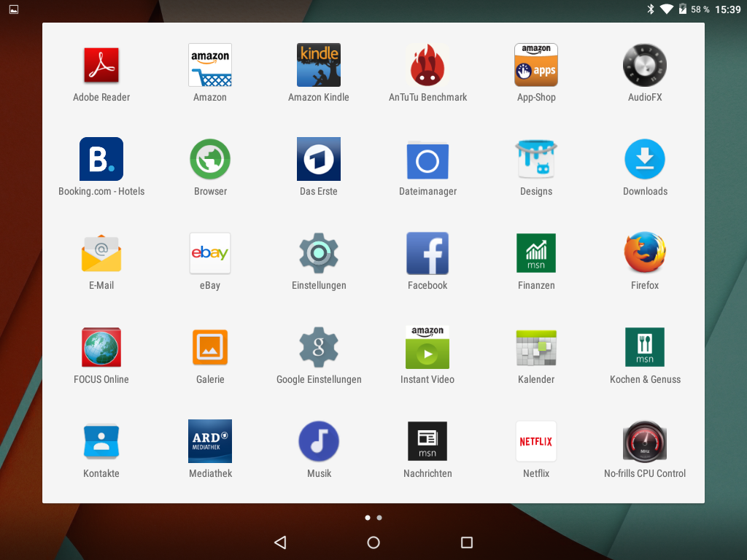Viewport: 747px width, 560px height.
Task: Open Booking.com - Hotels
Action: 101,159
